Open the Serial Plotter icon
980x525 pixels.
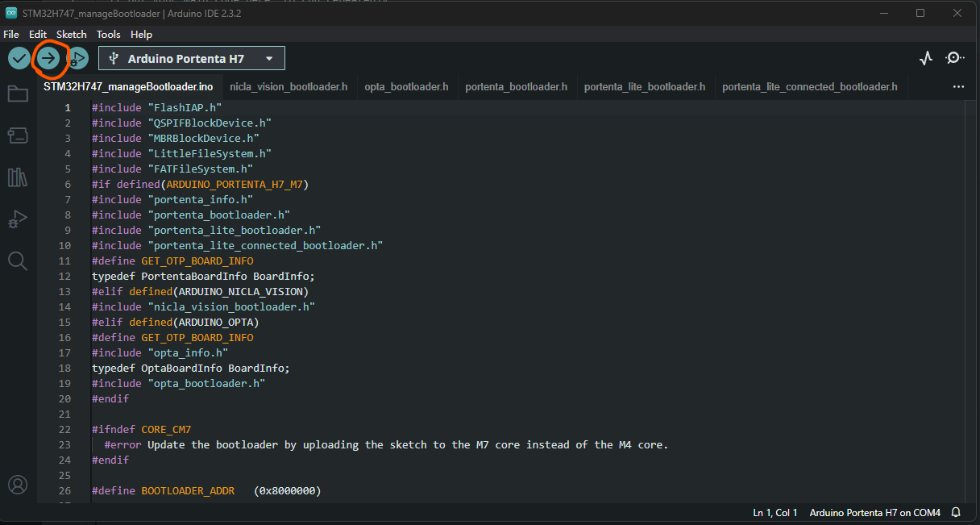pos(925,58)
